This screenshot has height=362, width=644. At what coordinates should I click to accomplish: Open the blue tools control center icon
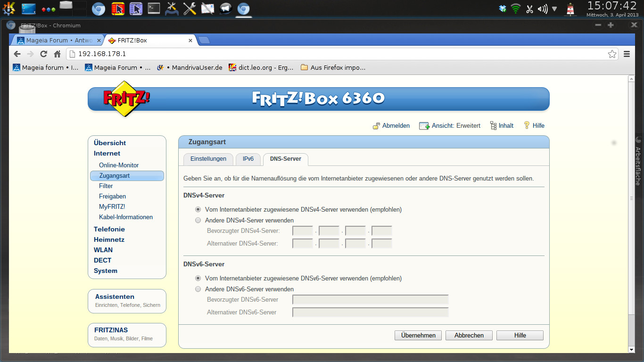point(172,8)
